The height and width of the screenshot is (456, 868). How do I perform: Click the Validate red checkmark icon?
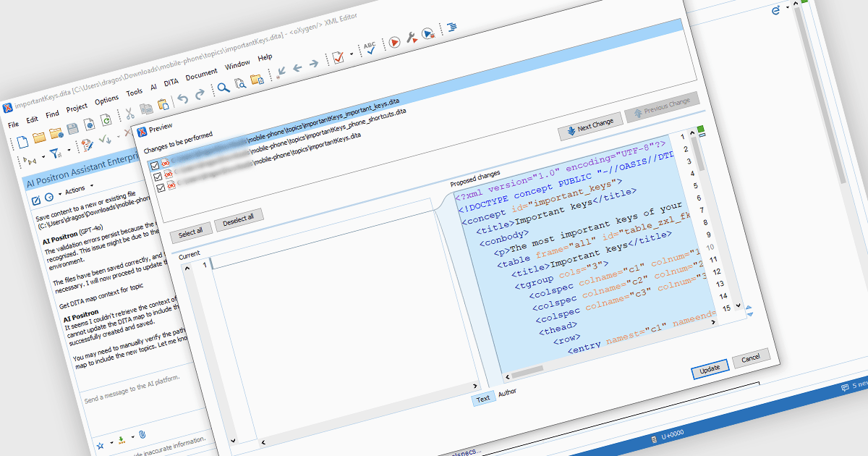pyautogui.click(x=339, y=57)
